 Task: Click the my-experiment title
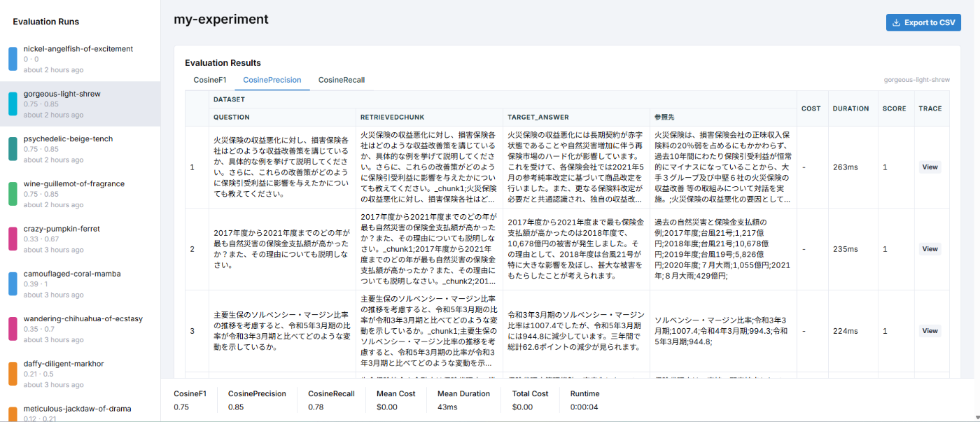[x=221, y=20]
